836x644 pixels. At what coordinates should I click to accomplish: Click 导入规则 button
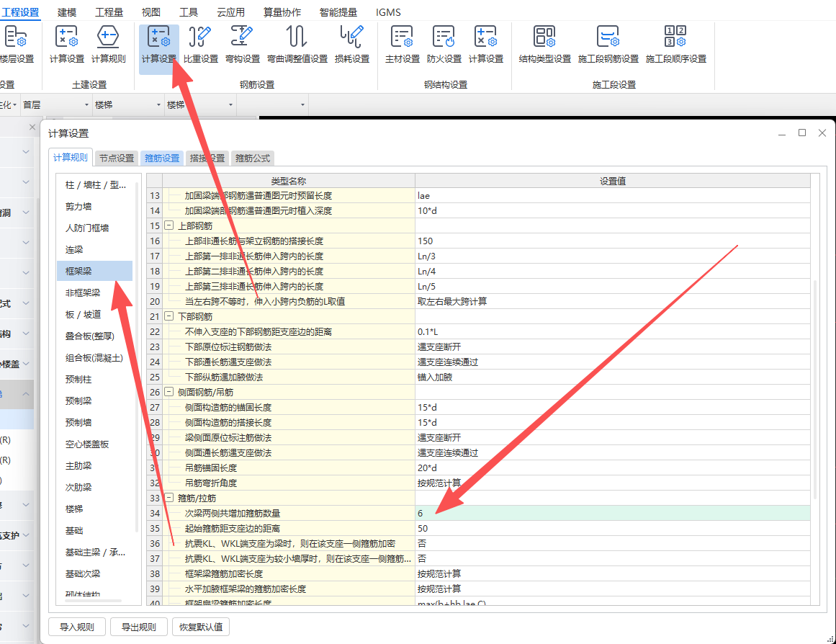pos(77,627)
